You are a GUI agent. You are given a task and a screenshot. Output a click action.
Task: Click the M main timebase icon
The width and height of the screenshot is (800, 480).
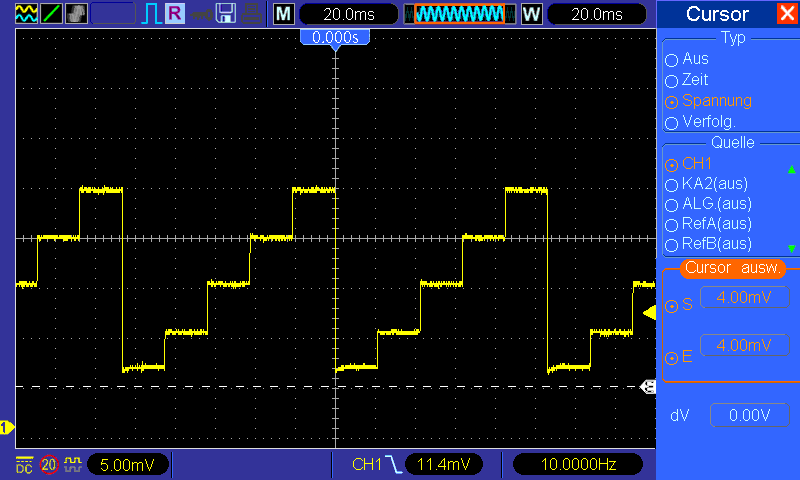point(284,14)
